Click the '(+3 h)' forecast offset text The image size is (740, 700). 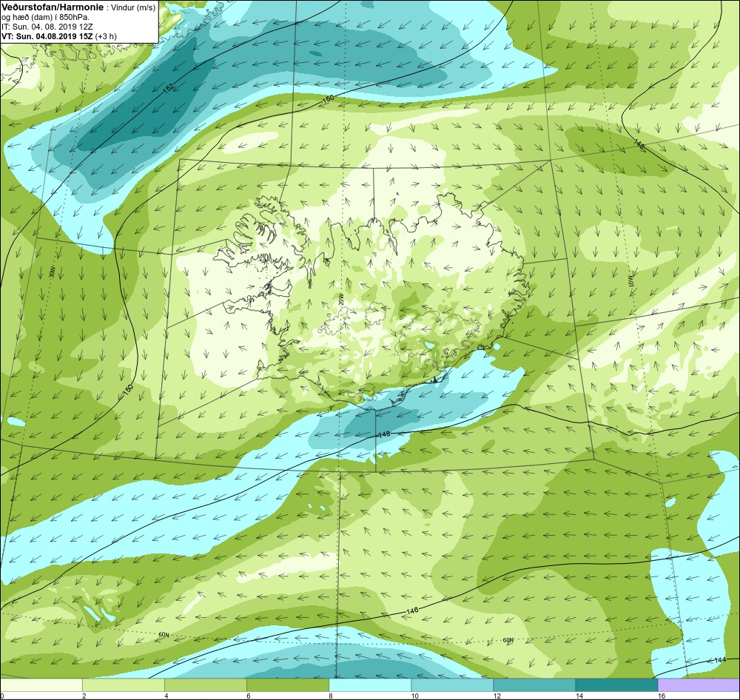pos(106,36)
